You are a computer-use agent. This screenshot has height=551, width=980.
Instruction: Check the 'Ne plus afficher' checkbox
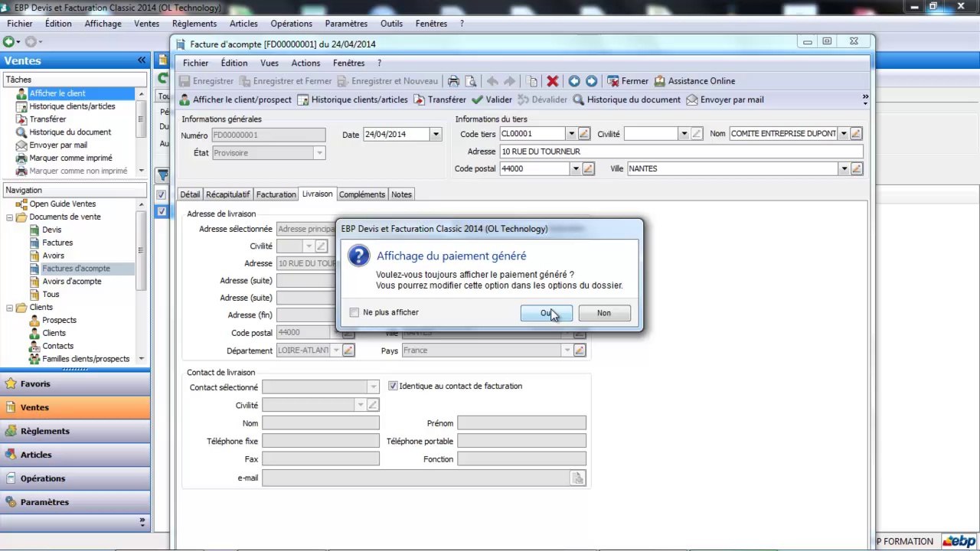point(354,312)
